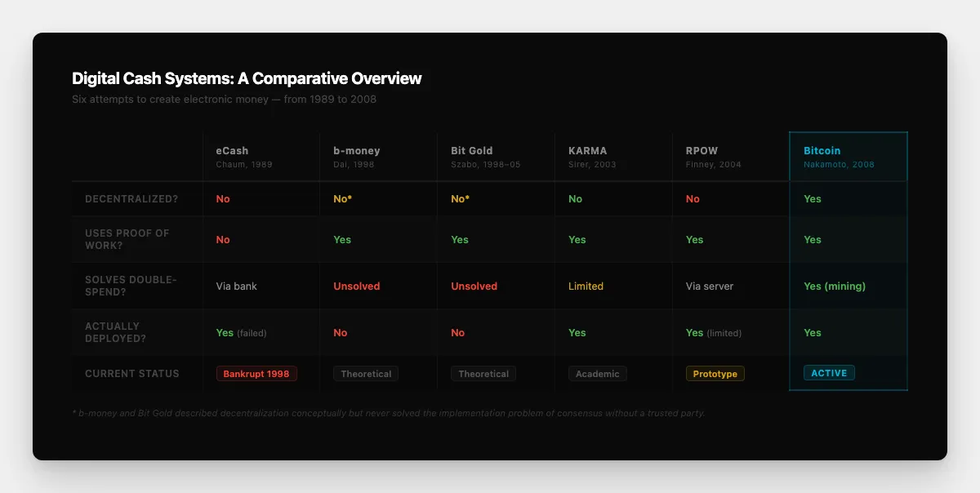Click Bit Gold's "No" in the Actually Deployed row

(458, 333)
